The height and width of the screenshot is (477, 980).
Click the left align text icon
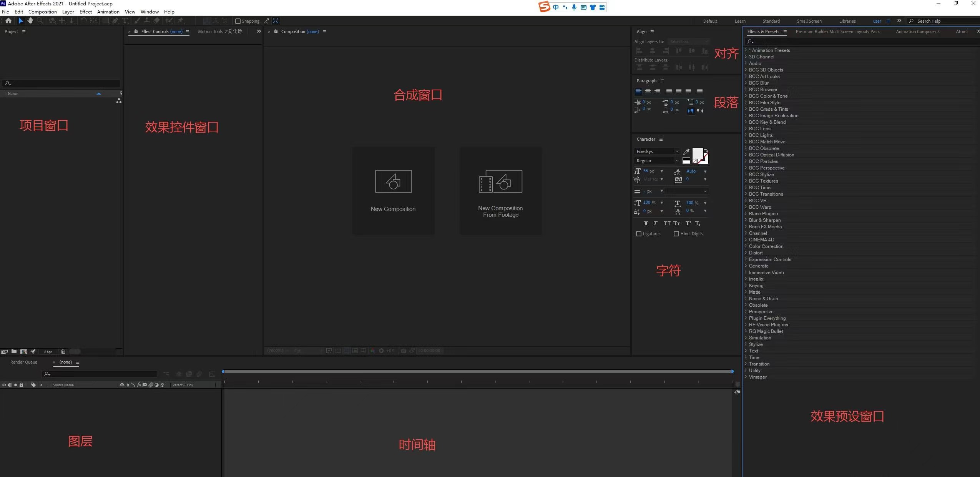pyautogui.click(x=638, y=91)
